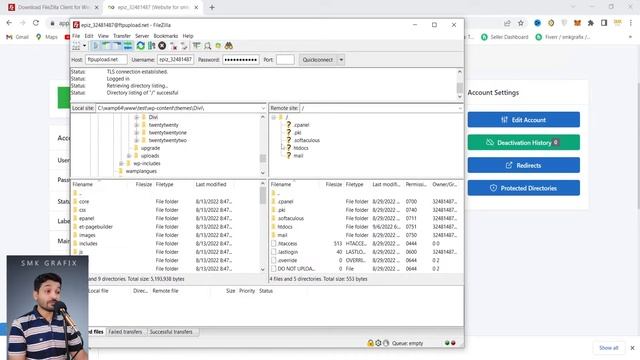Open the Remote site path dropdown
The image size is (640, 360).
(x=460, y=108)
